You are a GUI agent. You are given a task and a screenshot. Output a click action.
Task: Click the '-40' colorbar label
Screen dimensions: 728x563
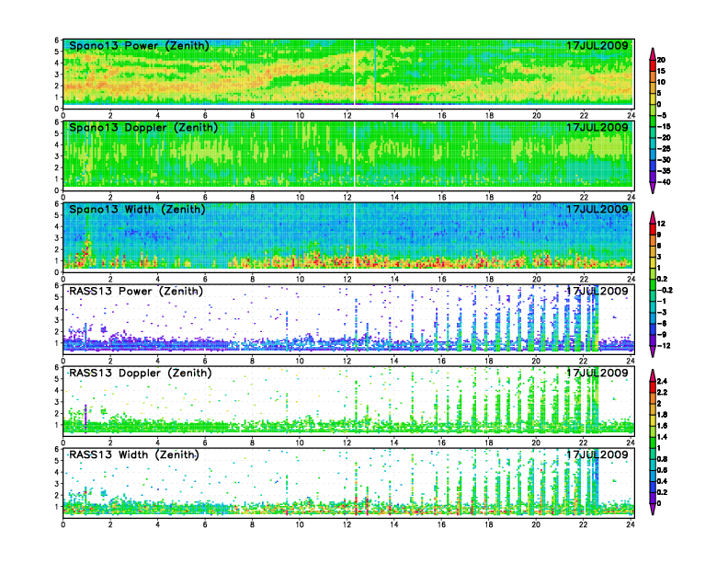click(x=664, y=182)
